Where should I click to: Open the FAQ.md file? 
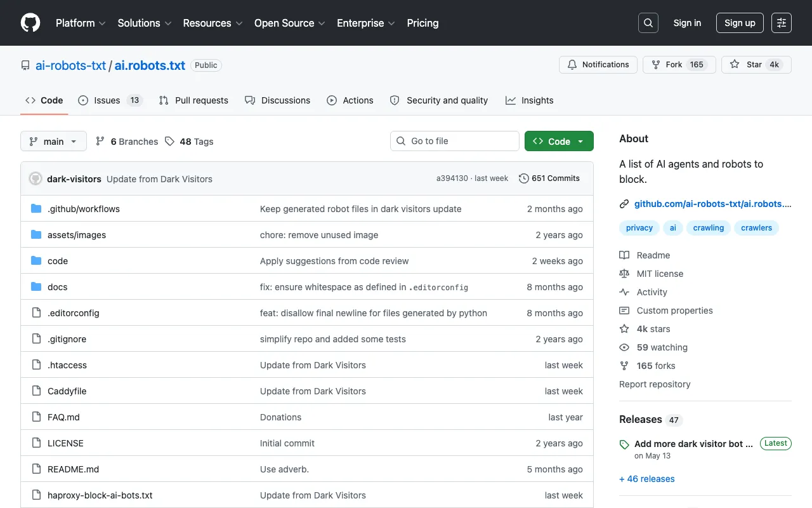63,417
